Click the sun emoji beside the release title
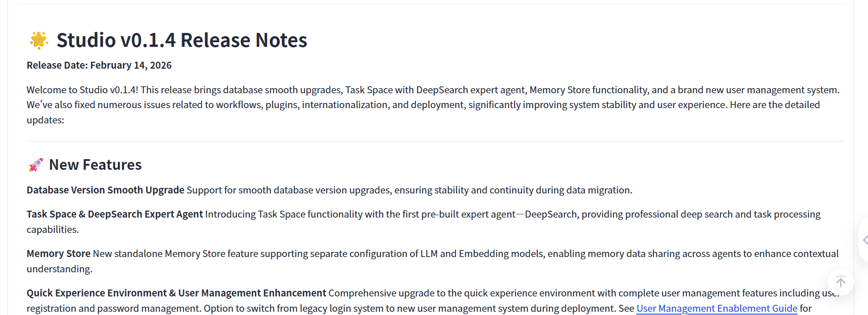The height and width of the screenshot is (315, 868). pyautogui.click(x=39, y=40)
